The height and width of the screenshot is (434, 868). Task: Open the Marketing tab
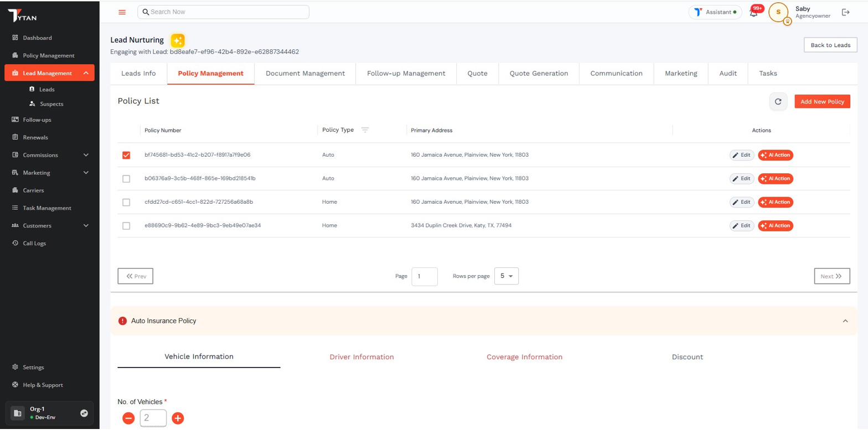pos(681,74)
